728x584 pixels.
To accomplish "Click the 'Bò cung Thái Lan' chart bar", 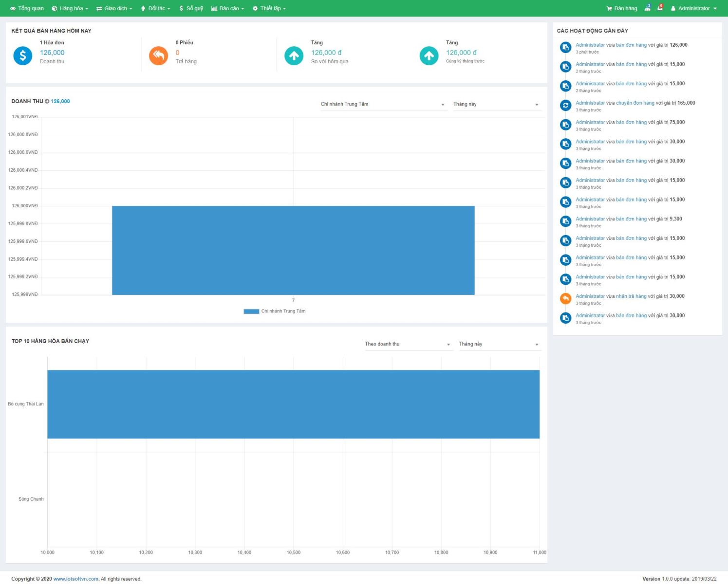I will [293, 404].
